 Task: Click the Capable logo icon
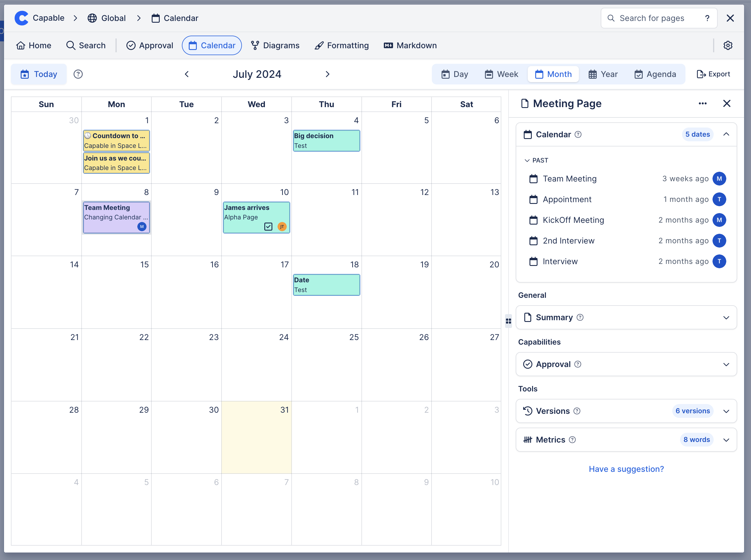pyautogui.click(x=21, y=18)
